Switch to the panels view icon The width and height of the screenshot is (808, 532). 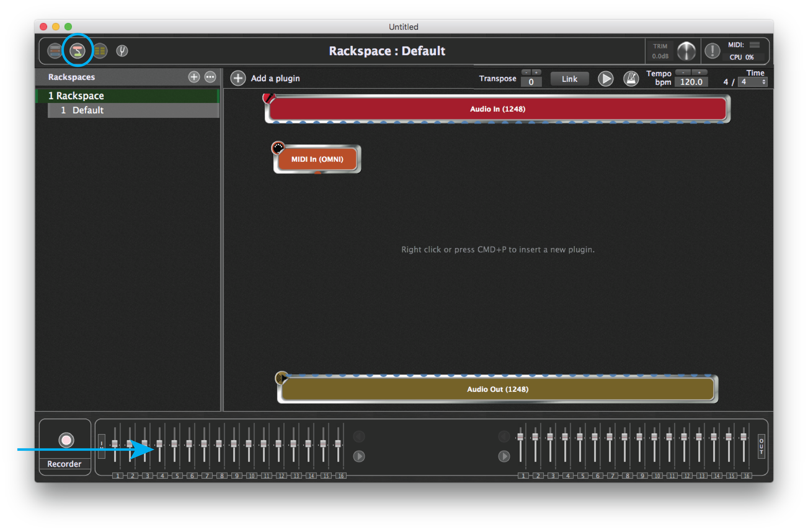coord(55,51)
